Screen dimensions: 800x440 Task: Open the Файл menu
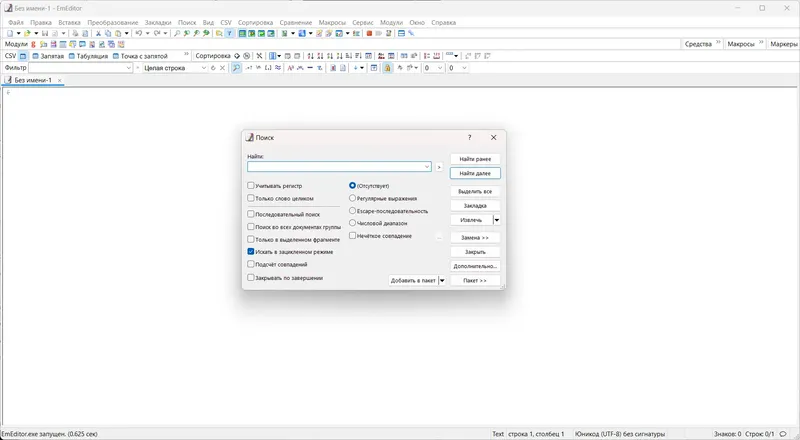point(16,22)
